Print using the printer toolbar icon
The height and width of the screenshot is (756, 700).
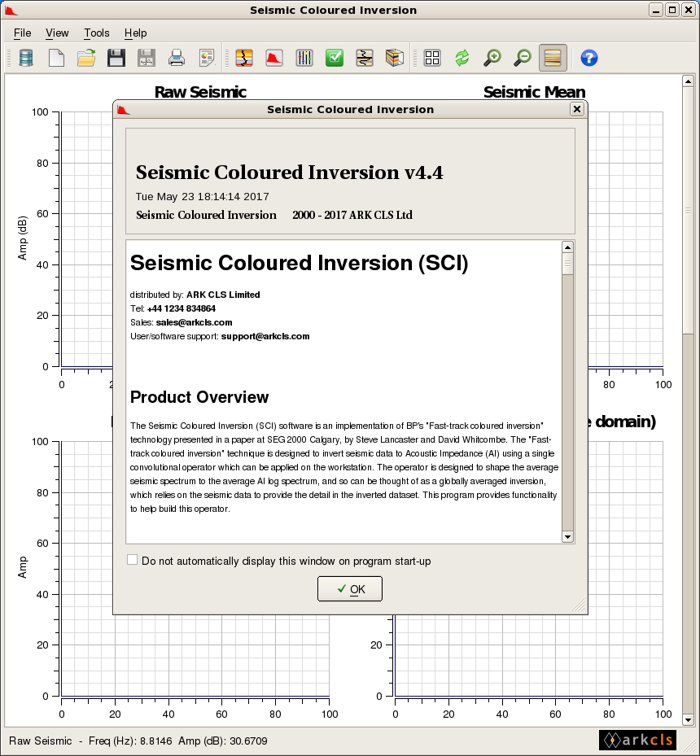pos(177,58)
